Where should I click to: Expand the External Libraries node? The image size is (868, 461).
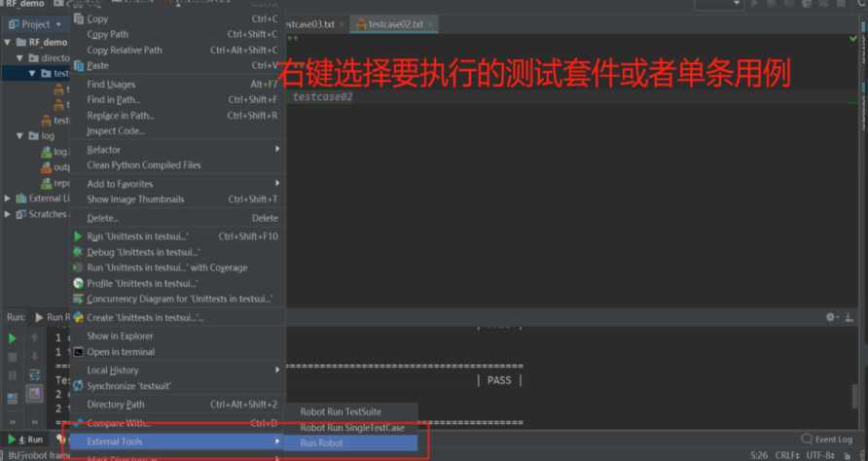7,198
